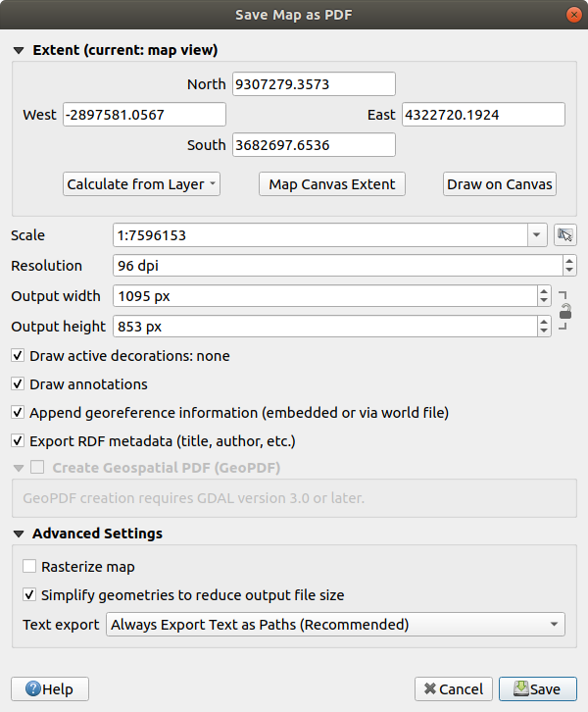Click the Map Canvas Extent button
Screen dimensions: 588x712
point(331,184)
